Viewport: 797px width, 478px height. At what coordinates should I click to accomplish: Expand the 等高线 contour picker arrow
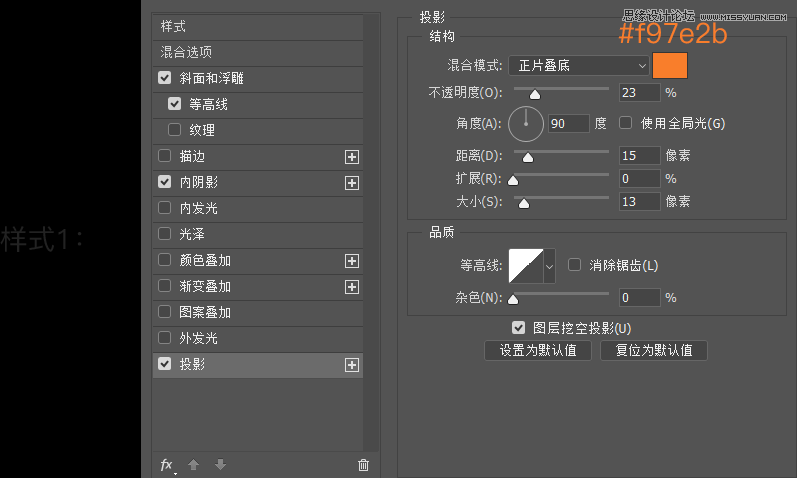pyautogui.click(x=549, y=267)
